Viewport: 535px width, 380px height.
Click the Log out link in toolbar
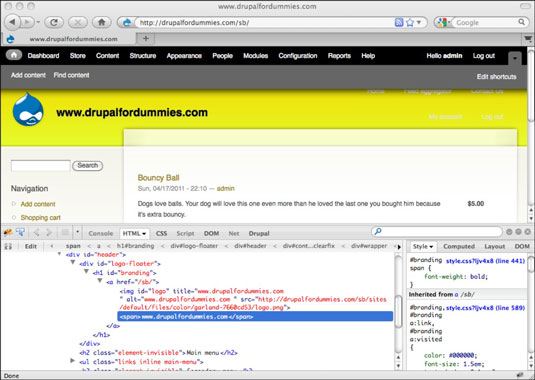[483, 56]
